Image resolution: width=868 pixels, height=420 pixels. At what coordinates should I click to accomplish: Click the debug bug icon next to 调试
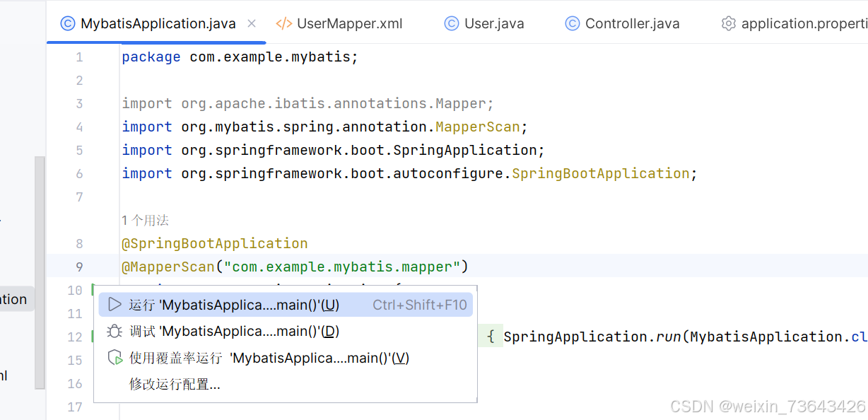(x=115, y=331)
